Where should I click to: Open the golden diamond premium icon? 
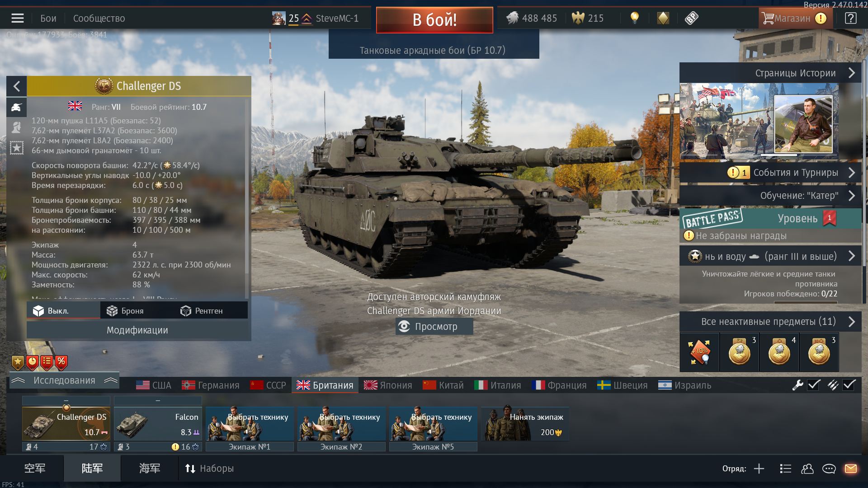point(663,18)
